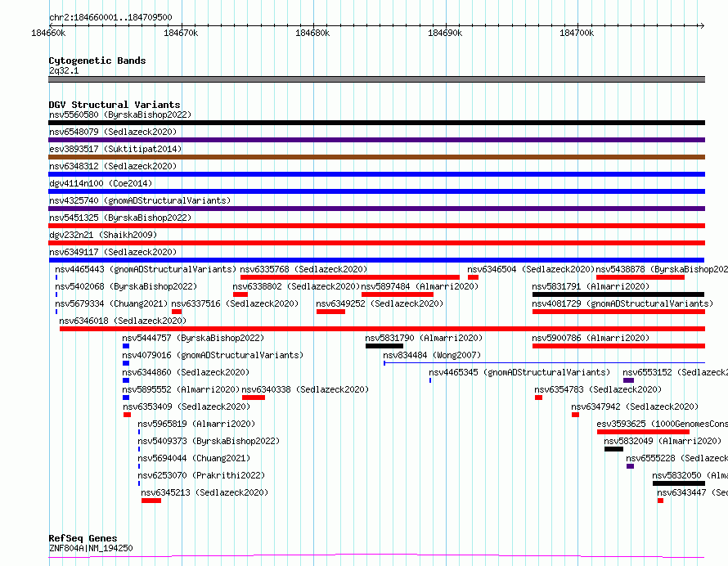Viewport: 728px width, 566px height.
Task: Select the dgv232n21 (Shaikh2009) label
Action: click(x=103, y=235)
